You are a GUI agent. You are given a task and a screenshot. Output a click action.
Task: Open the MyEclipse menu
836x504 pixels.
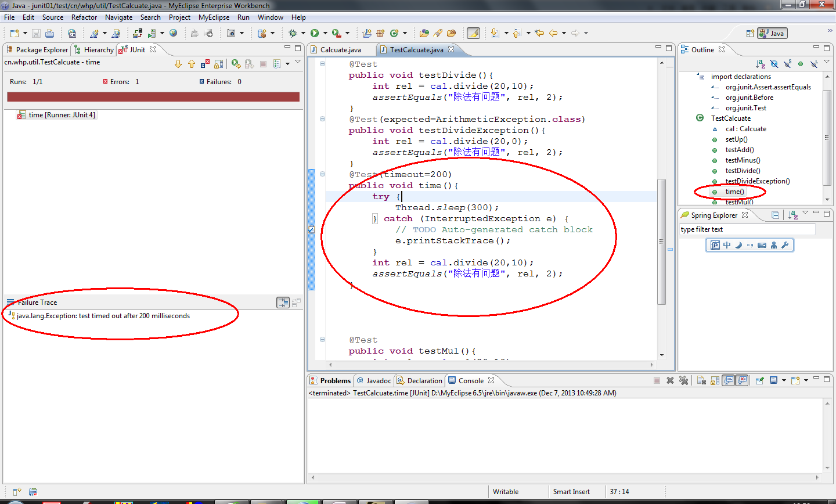pyautogui.click(x=214, y=17)
